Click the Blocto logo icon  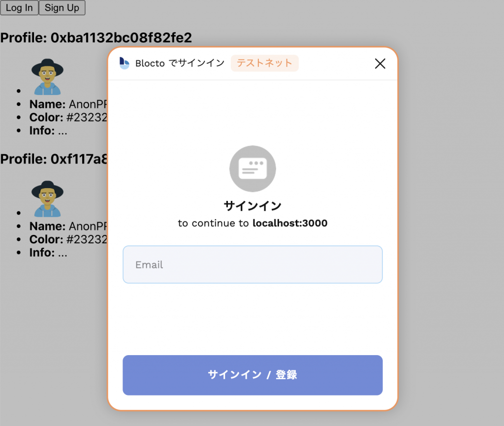pyautogui.click(x=125, y=63)
